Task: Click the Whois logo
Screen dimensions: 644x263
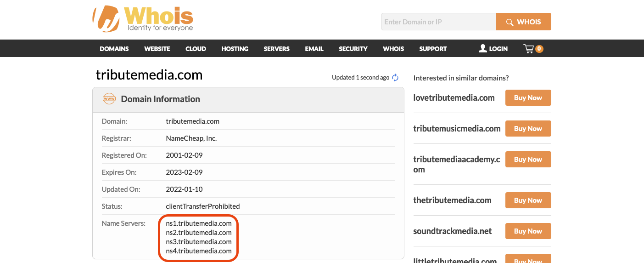Action: pyautogui.click(x=143, y=19)
